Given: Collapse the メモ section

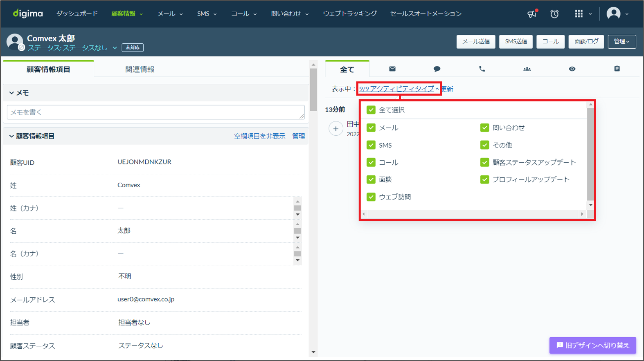Looking at the screenshot, I should (x=12, y=93).
